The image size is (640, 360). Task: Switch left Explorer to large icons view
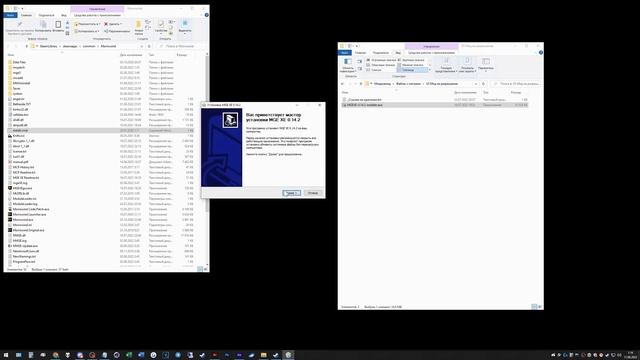(206, 269)
